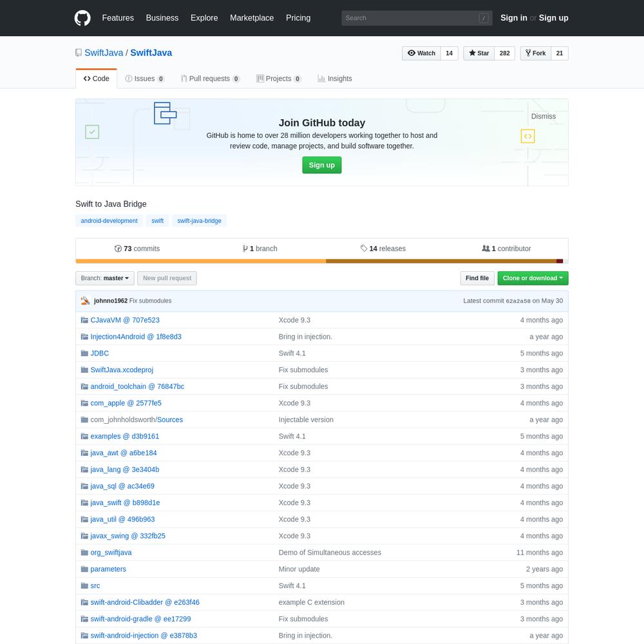Click the dark red language bar segment
Viewport: 644px width, 644px height.
coord(560,261)
